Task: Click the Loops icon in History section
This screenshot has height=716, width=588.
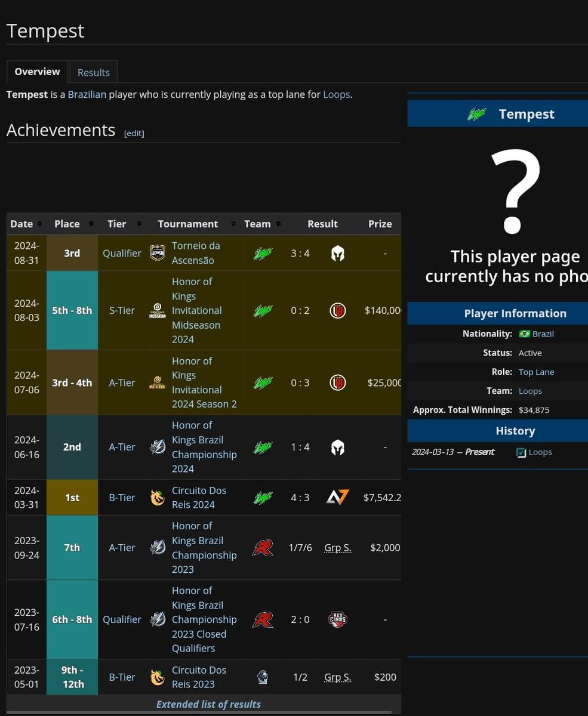Action: [x=521, y=452]
